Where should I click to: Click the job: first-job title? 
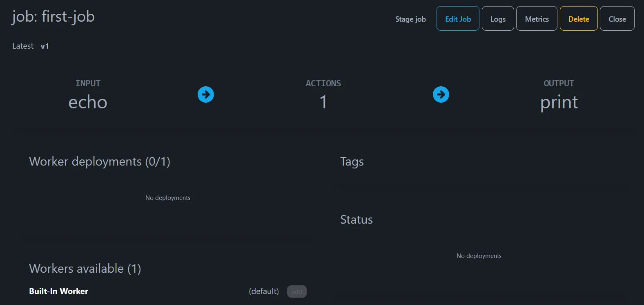53,17
